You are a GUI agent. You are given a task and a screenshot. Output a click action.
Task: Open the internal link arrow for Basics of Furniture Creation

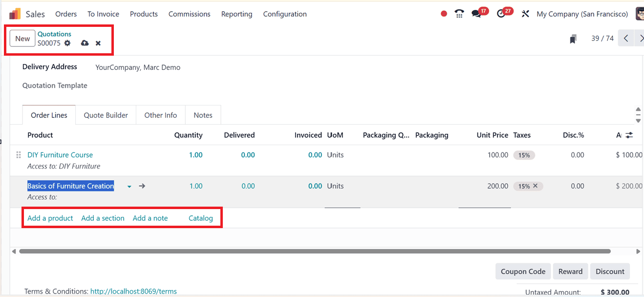(141, 186)
